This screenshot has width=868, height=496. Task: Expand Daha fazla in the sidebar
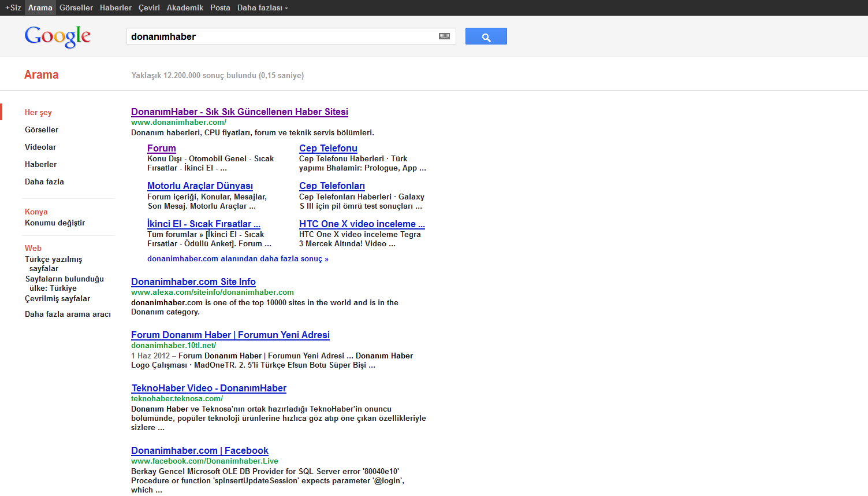coord(44,182)
